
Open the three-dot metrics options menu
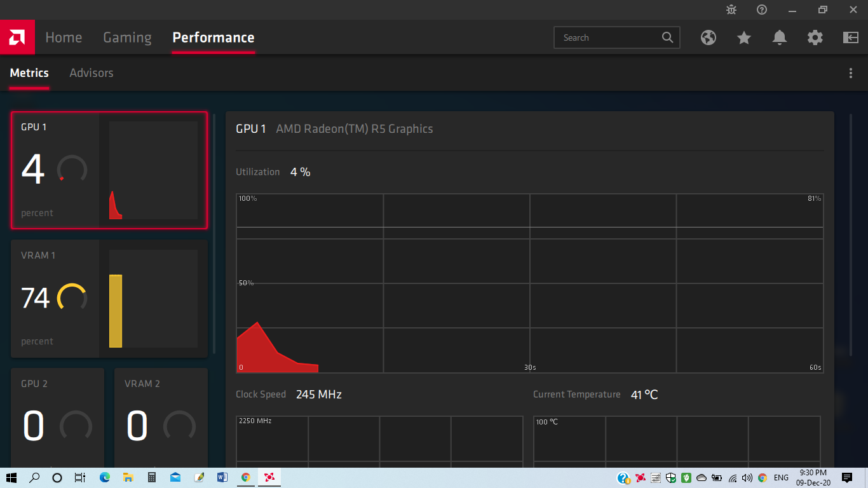point(851,73)
